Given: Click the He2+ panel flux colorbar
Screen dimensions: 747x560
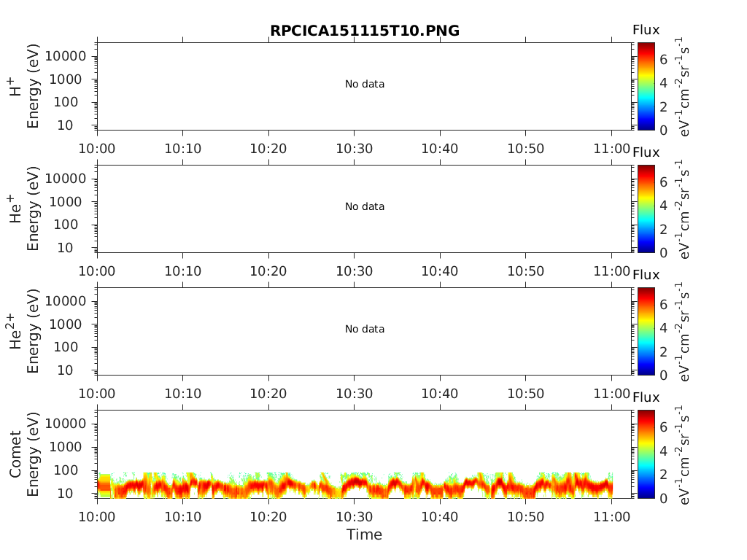Looking at the screenshot, I should pyautogui.click(x=646, y=331).
